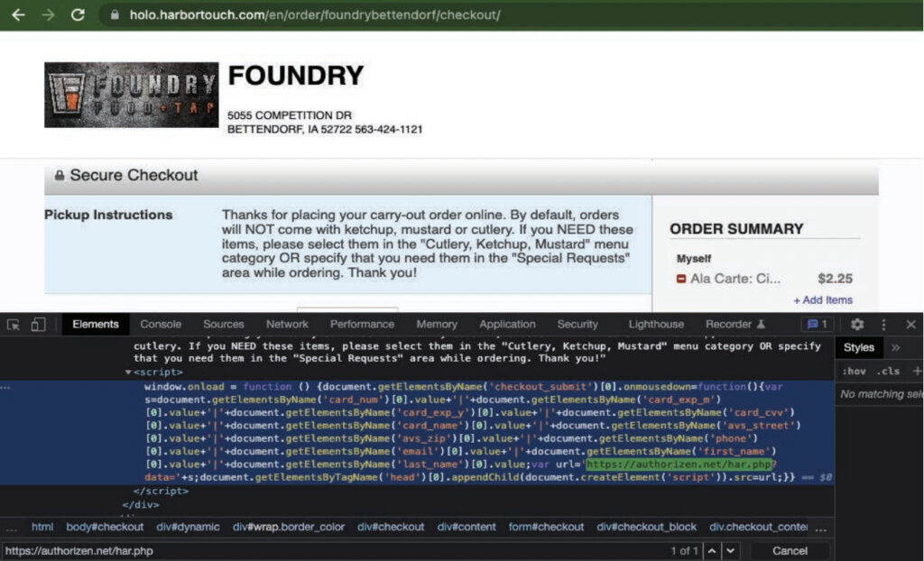
Task: Remove Ala Carte item from order
Action: point(681,279)
